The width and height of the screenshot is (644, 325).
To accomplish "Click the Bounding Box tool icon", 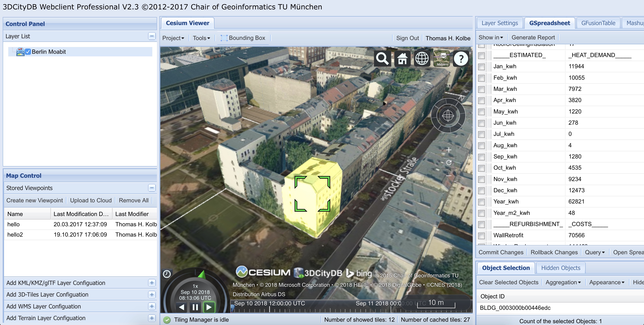I will click(224, 38).
